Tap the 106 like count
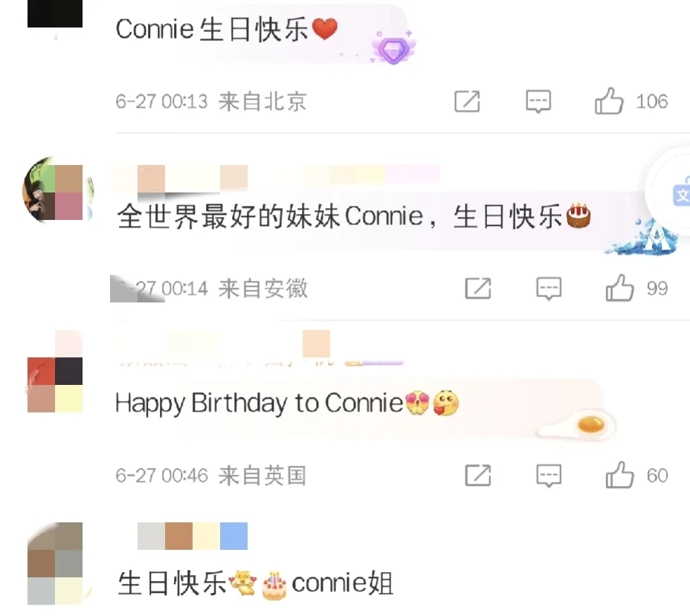 652,102
